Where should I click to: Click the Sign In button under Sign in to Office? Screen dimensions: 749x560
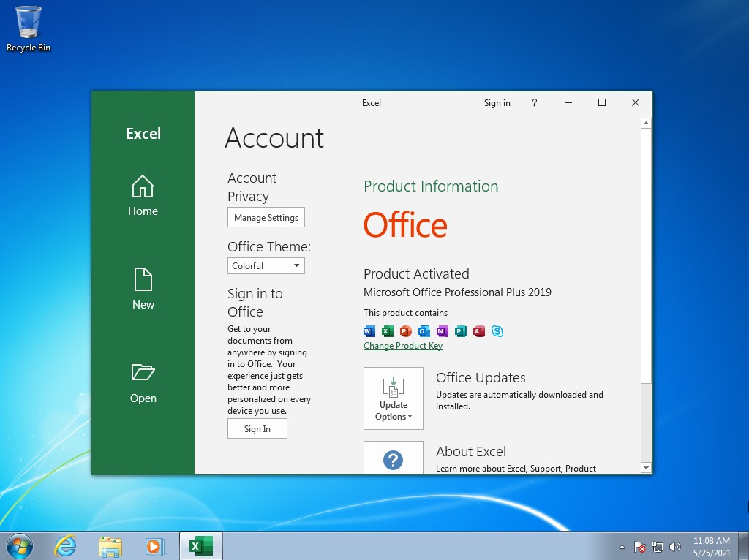pyautogui.click(x=257, y=428)
